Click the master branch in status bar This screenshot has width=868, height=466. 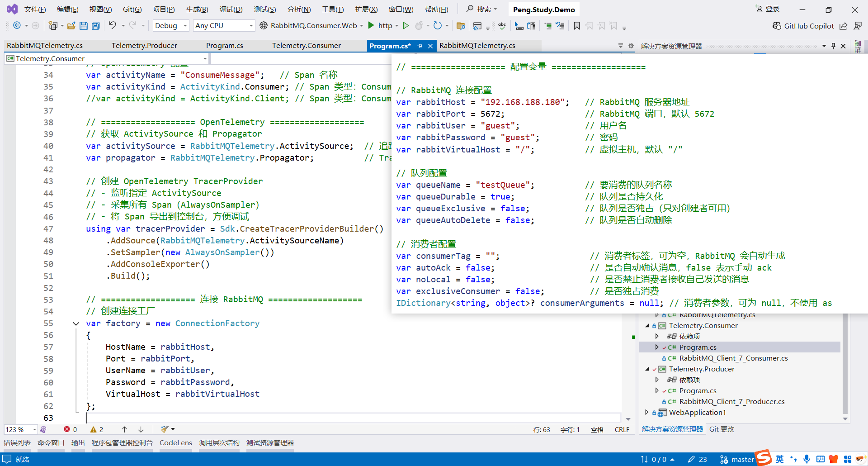tap(742, 459)
